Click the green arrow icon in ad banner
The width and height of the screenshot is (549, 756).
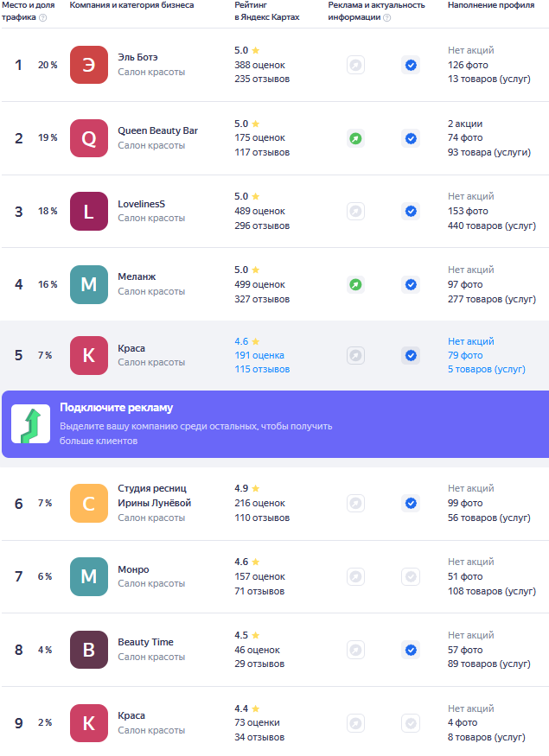[x=31, y=424]
